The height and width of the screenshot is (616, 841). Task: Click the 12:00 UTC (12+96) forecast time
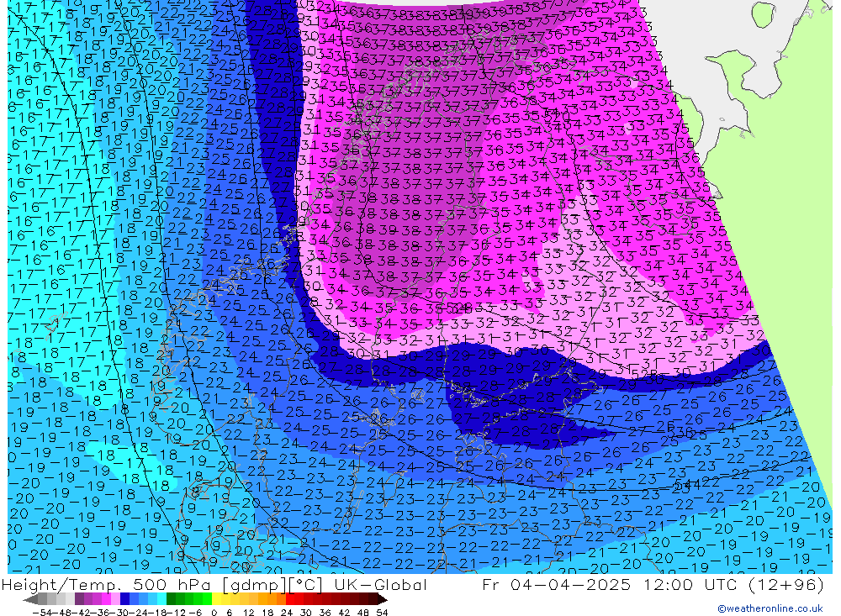pos(733,584)
